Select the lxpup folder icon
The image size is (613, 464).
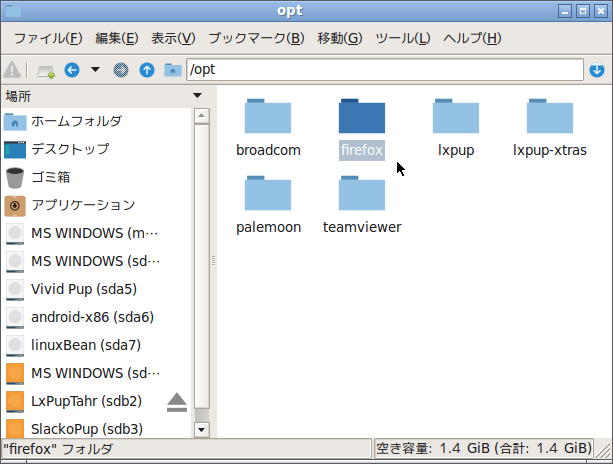(x=456, y=116)
